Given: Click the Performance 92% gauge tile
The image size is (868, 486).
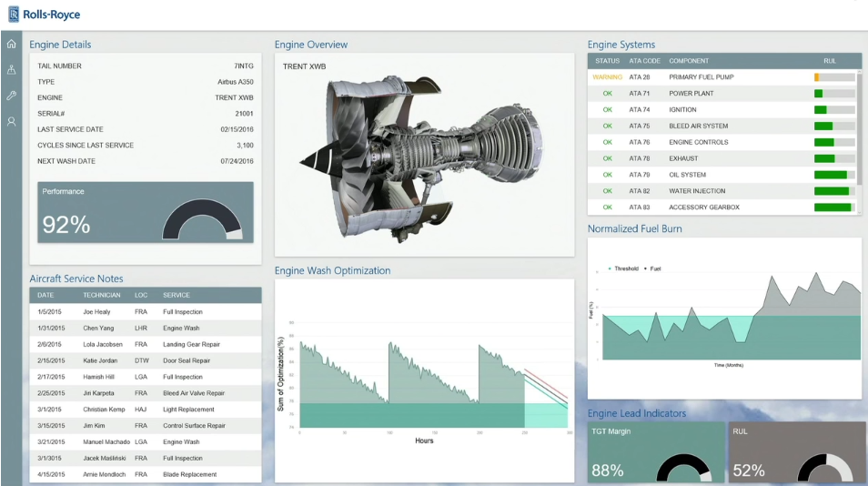Looking at the screenshot, I should pyautogui.click(x=146, y=212).
